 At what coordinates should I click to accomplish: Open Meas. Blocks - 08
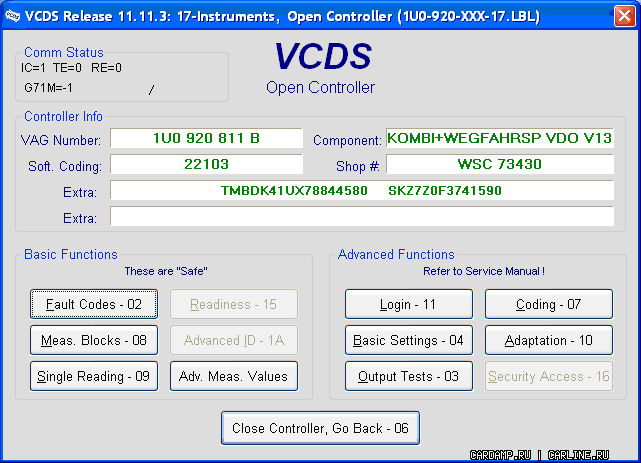tap(94, 340)
